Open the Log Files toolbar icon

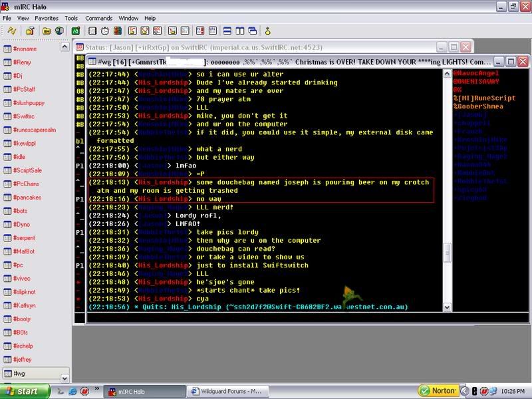(185, 31)
